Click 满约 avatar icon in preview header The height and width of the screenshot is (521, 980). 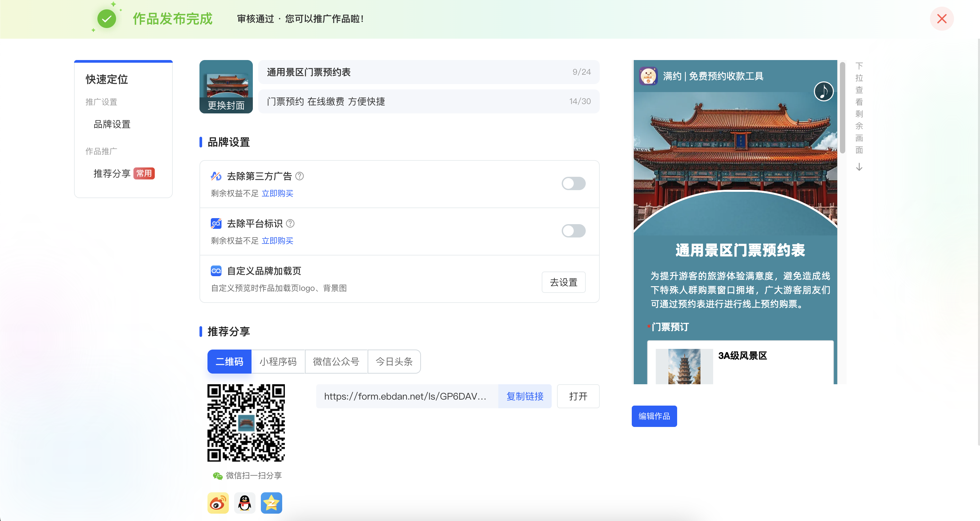point(648,76)
